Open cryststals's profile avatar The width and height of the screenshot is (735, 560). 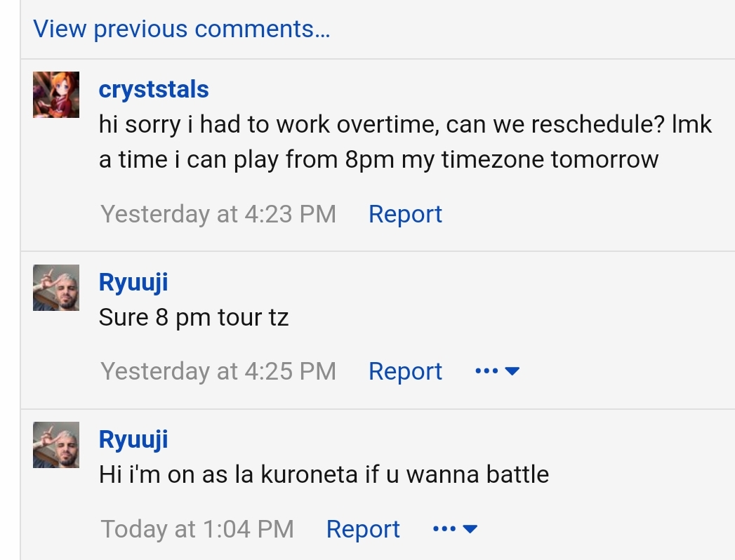click(55, 95)
